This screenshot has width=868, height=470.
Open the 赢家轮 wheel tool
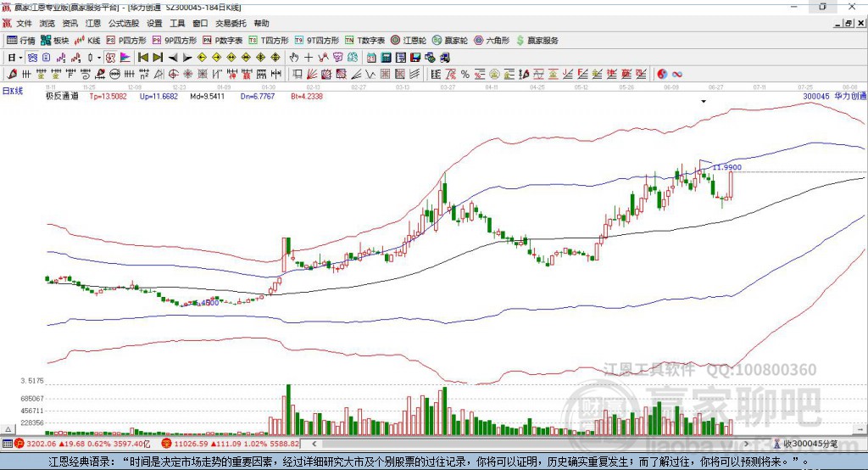point(450,41)
